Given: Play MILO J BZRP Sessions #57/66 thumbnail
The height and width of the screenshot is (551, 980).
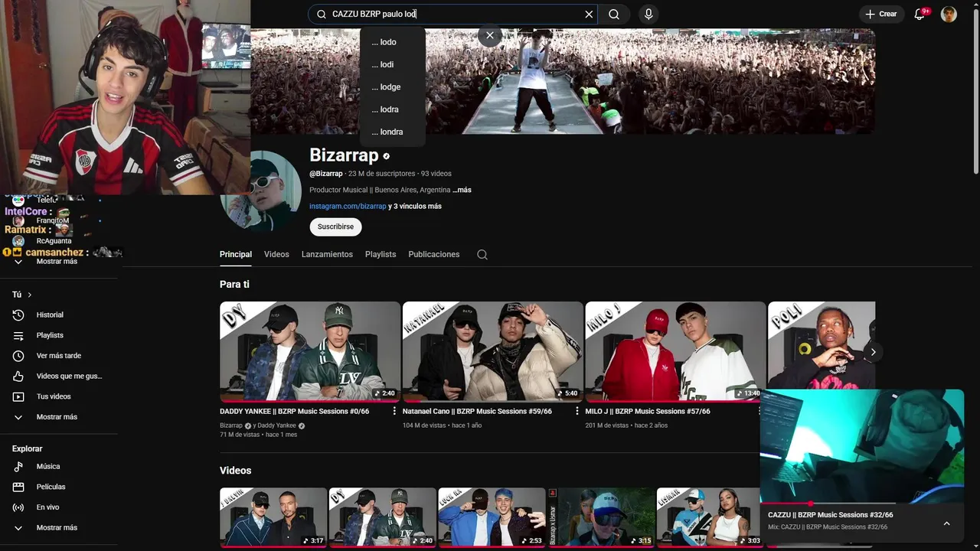Looking at the screenshot, I should click(675, 351).
